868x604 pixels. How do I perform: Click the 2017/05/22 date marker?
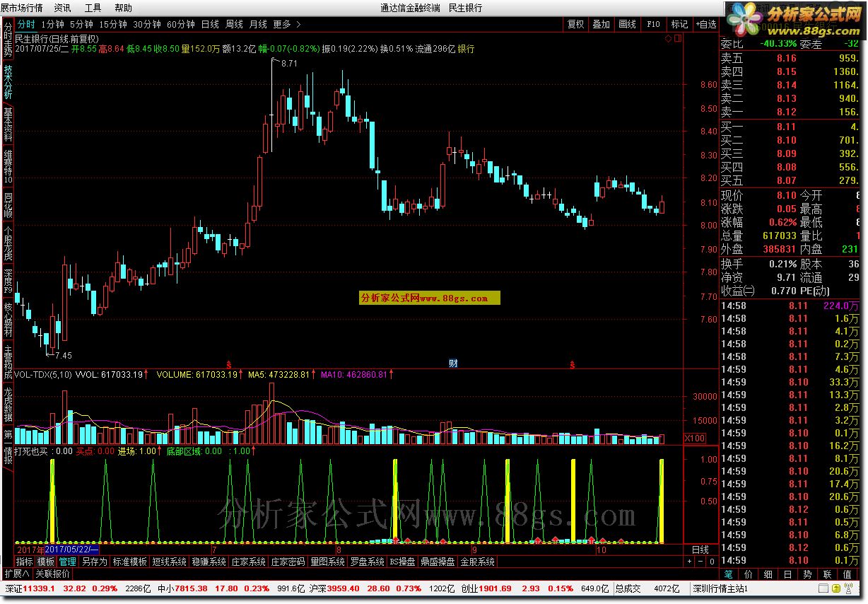coord(72,549)
